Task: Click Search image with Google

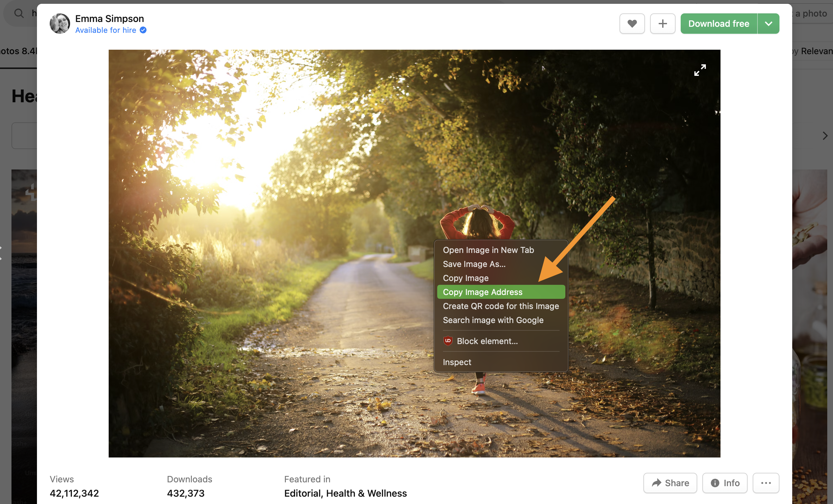Action: coord(493,320)
